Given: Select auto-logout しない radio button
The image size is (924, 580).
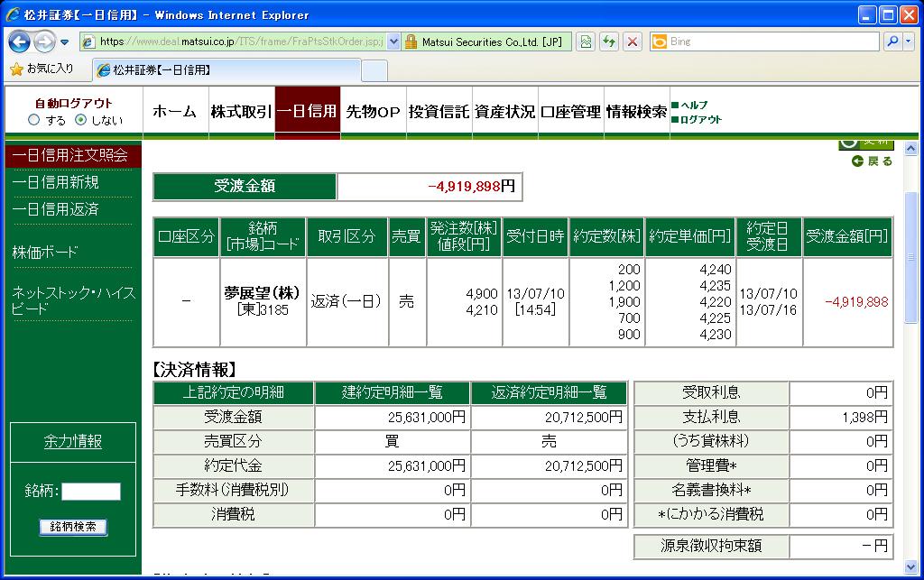Looking at the screenshot, I should click(x=80, y=120).
